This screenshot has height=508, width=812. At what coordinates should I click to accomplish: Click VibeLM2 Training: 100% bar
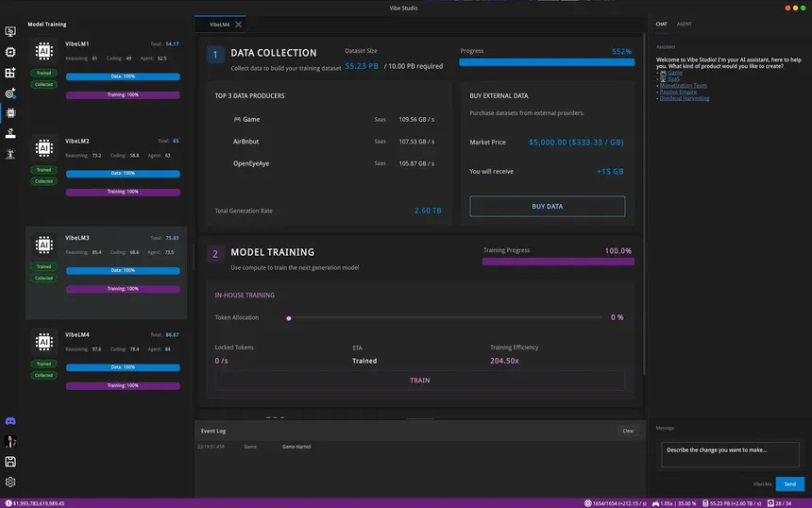pos(123,192)
